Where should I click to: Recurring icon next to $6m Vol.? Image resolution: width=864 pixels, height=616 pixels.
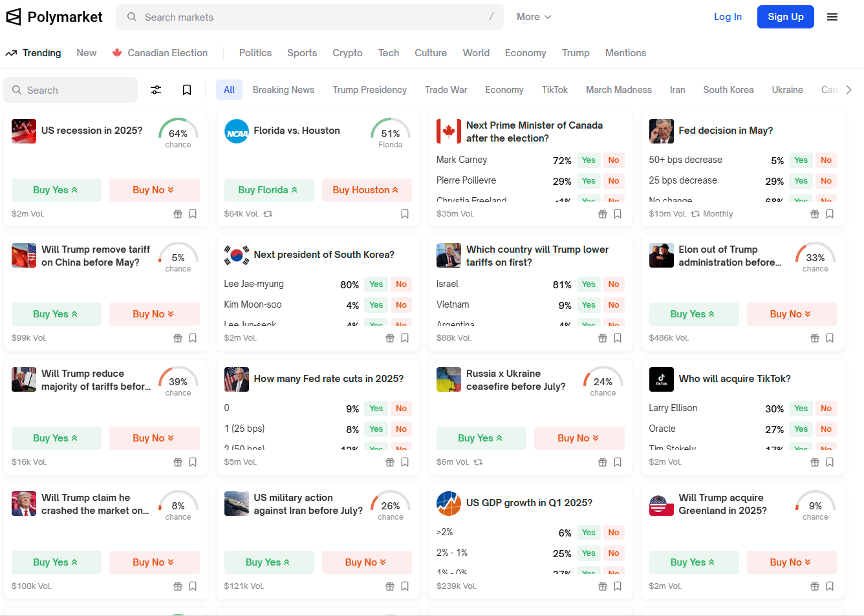pyautogui.click(x=478, y=462)
